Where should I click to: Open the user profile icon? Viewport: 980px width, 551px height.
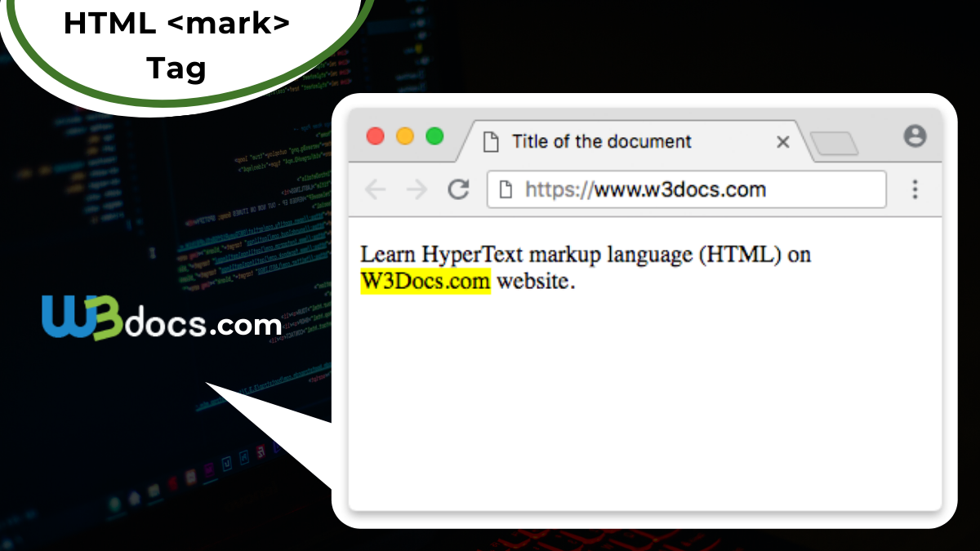tap(915, 136)
